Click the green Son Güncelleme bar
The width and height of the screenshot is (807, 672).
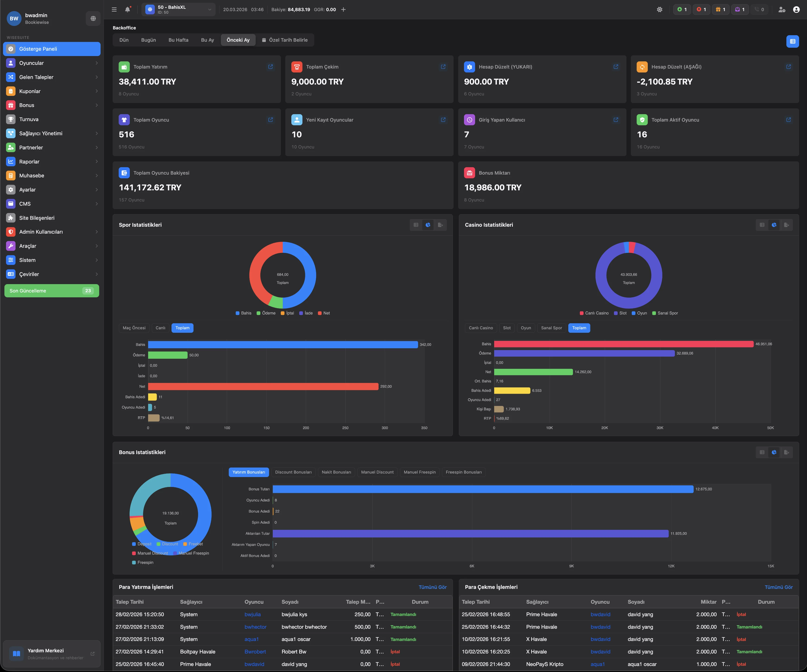[x=51, y=291]
